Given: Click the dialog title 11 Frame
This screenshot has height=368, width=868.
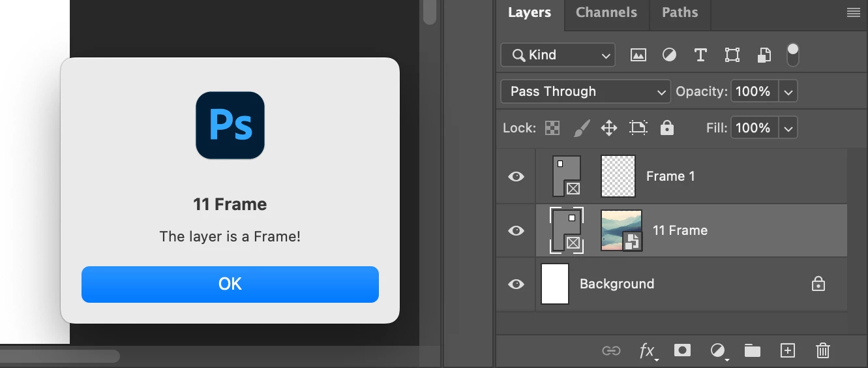Looking at the screenshot, I should (230, 204).
